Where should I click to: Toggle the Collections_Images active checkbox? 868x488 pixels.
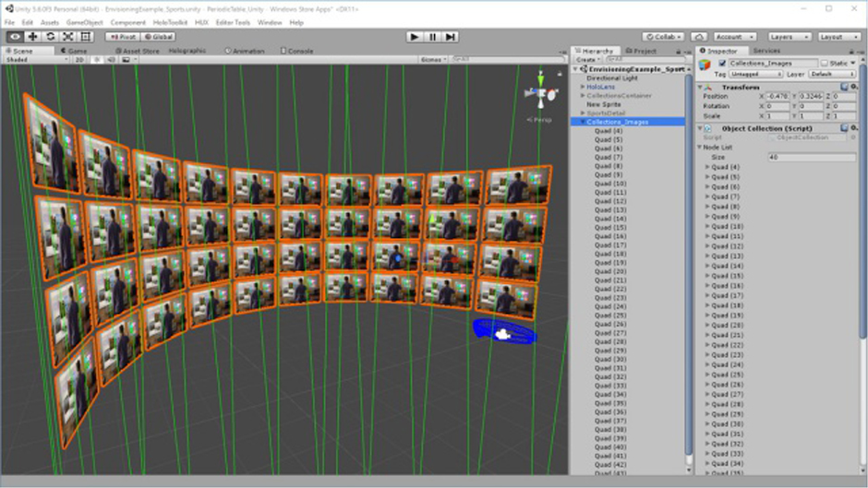coord(722,63)
